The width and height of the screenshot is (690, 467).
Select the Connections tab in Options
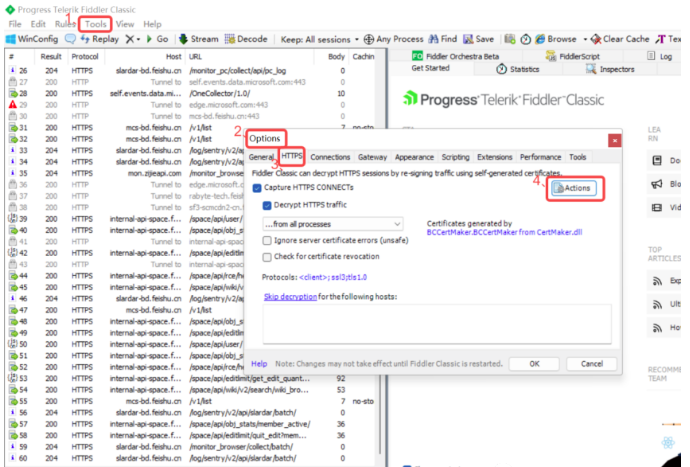pyautogui.click(x=330, y=157)
